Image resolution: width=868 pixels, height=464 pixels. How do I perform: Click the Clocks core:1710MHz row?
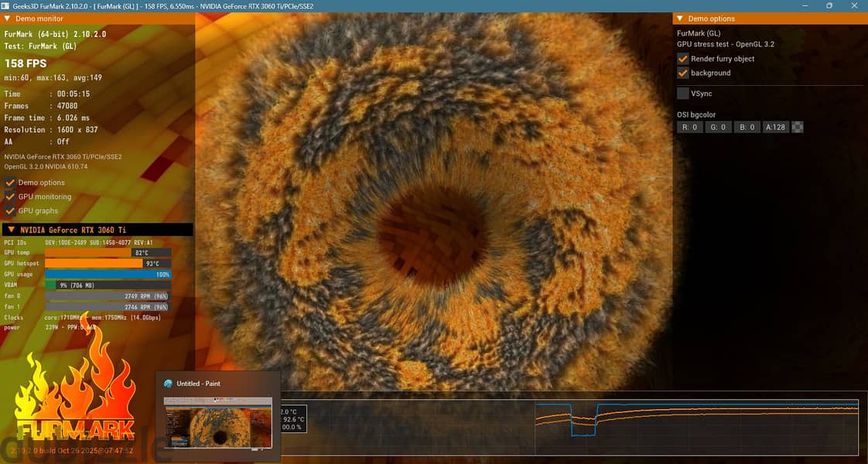(x=83, y=317)
